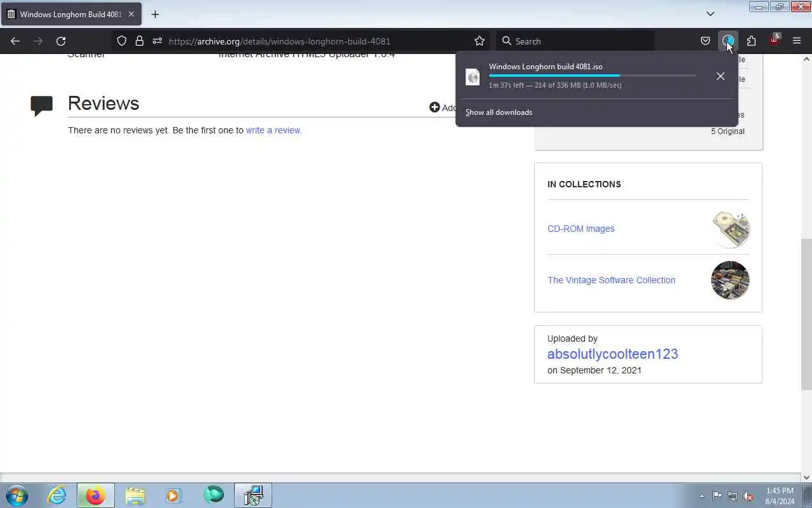Open The Vintage Software Collection link
The image size is (812, 508).
pyautogui.click(x=612, y=280)
